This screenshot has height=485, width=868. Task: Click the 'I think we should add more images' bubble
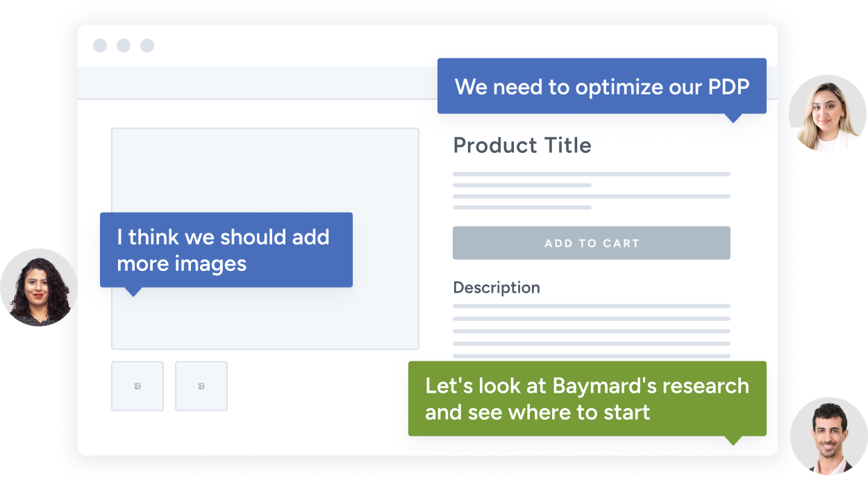tap(226, 250)
